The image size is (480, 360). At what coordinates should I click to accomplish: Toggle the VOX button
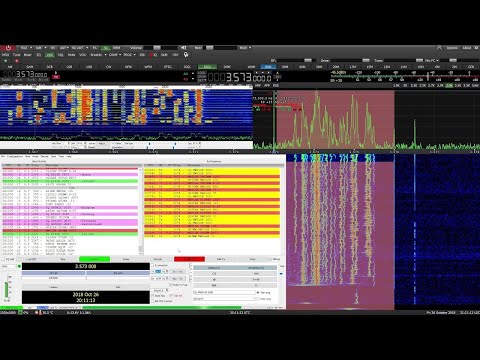point(82,55)
